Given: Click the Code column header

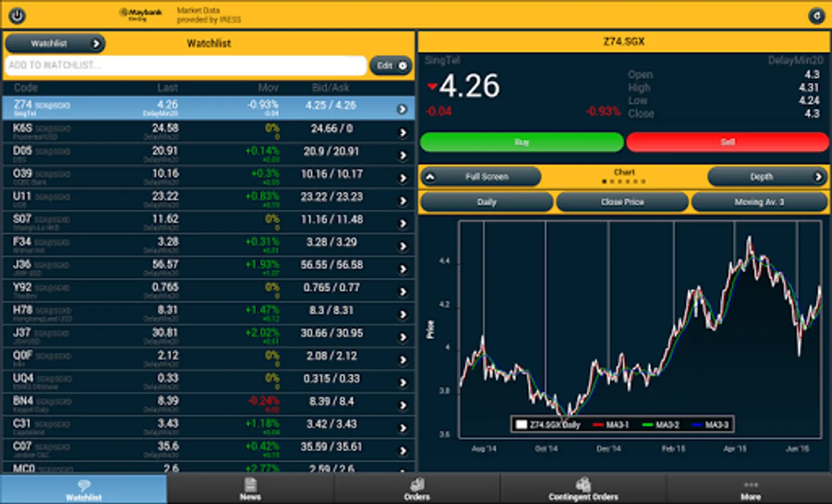Looking at the screenshot, I should tap(26, 87).
